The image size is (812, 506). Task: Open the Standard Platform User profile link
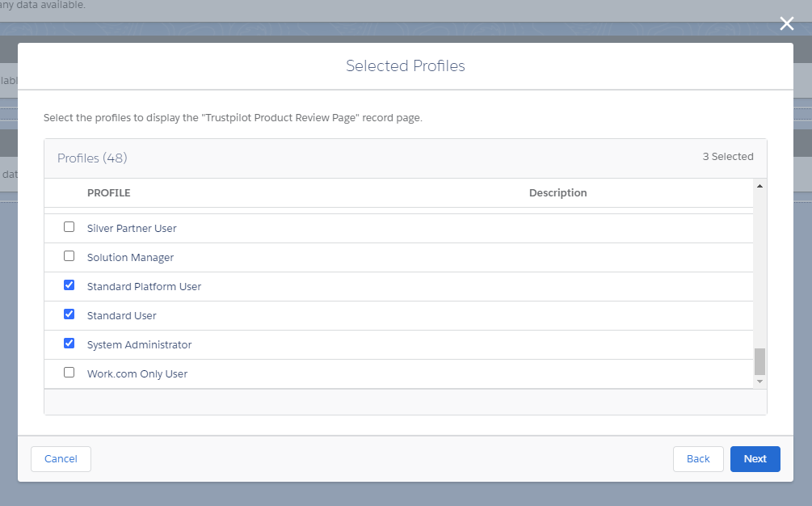144,286
